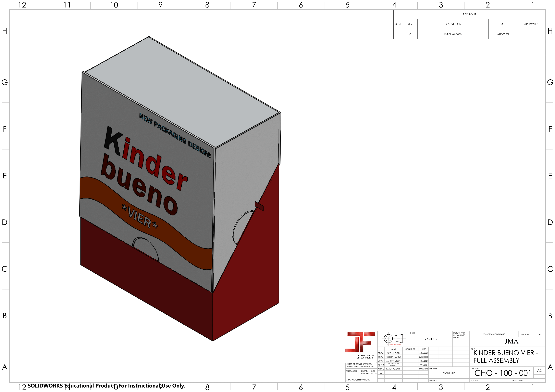The image size is (555, 392).
Task: Click the "REVISIONS" table heading
Action: [469, 14]
